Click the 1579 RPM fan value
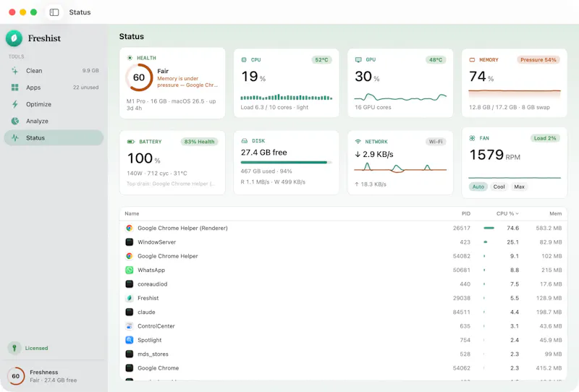Screen dimensions: 579x392 click(x=495, y=155)
